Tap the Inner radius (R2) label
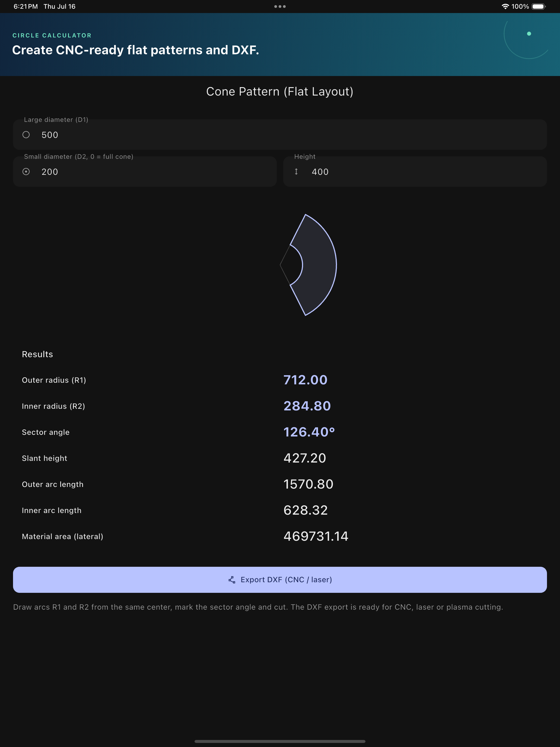The image size is (560, 747). click(x=53, y=406)
